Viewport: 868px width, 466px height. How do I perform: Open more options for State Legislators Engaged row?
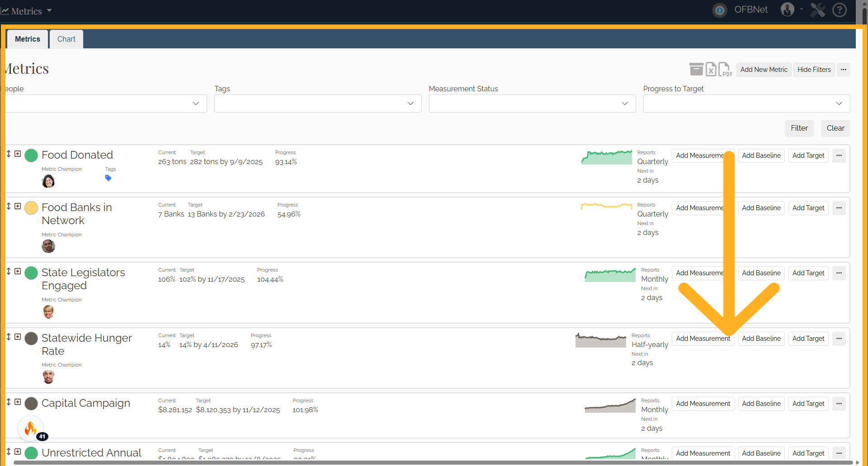[839, 273]
